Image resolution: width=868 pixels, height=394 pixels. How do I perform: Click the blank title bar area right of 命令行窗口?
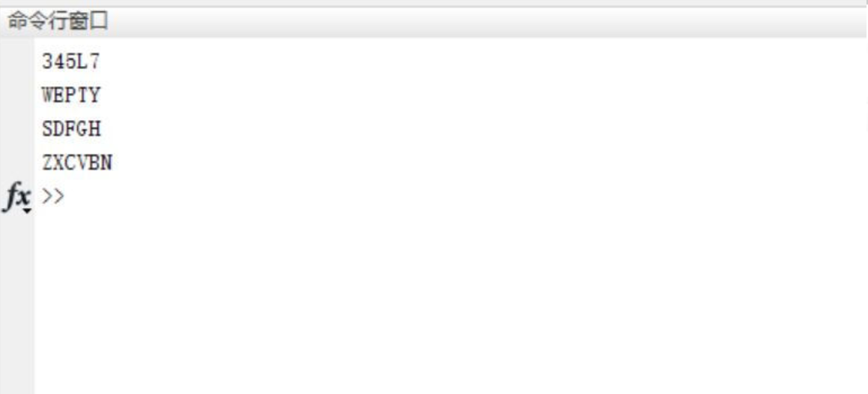click(x=487, y=23)
